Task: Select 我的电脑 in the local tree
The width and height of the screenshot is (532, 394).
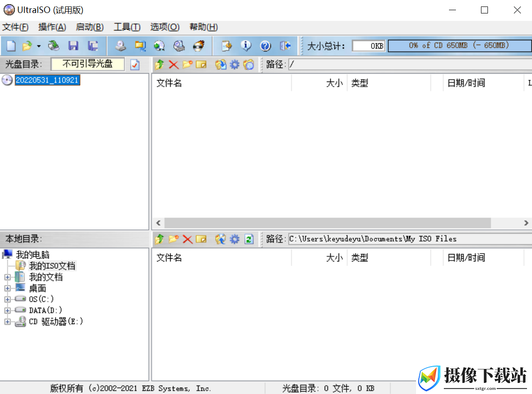Action: (32, 254)
